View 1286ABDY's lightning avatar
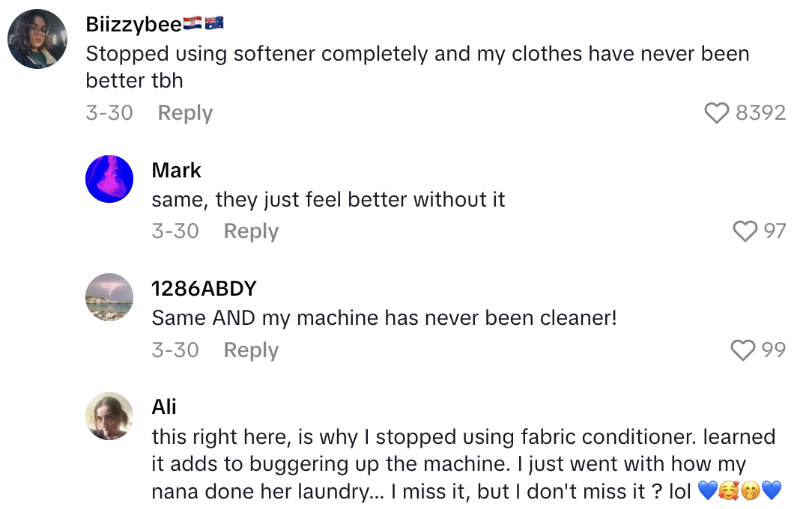Image resolution: width=812 pixels, height=509 pixels. click(x=109, y=297)
